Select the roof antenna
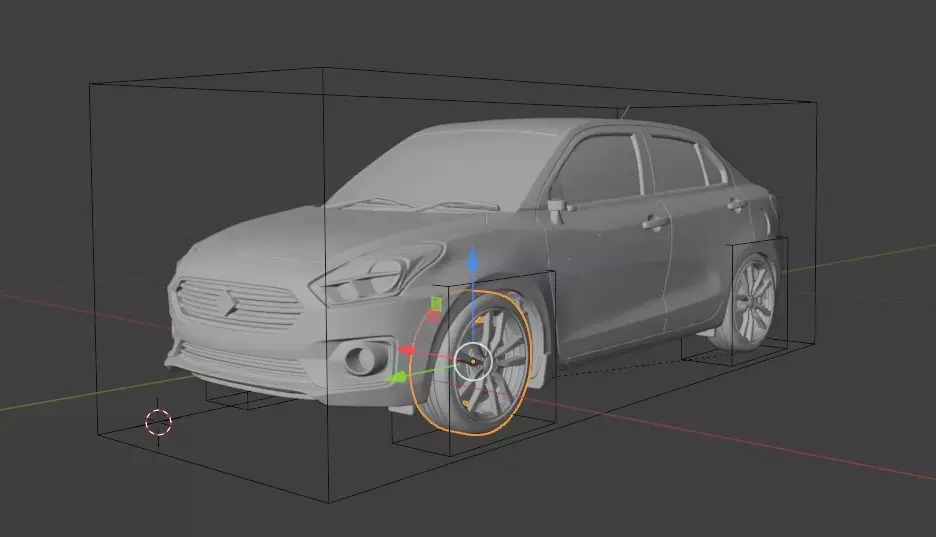Screen dimensions: 936x537 (x=624, y=112)
